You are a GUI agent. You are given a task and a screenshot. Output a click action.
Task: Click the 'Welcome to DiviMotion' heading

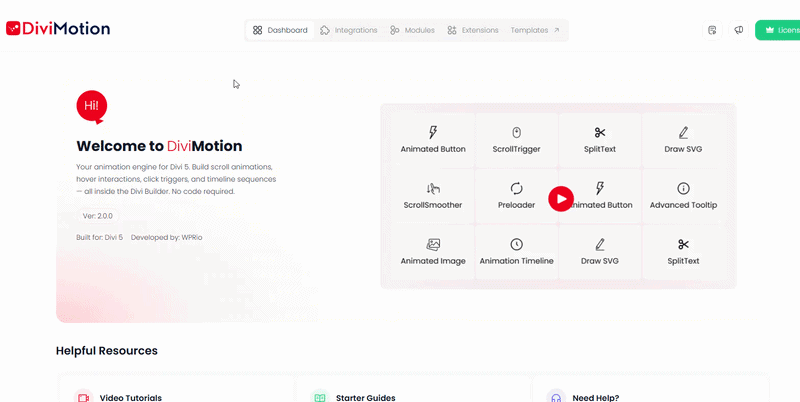tap(159, 146)
